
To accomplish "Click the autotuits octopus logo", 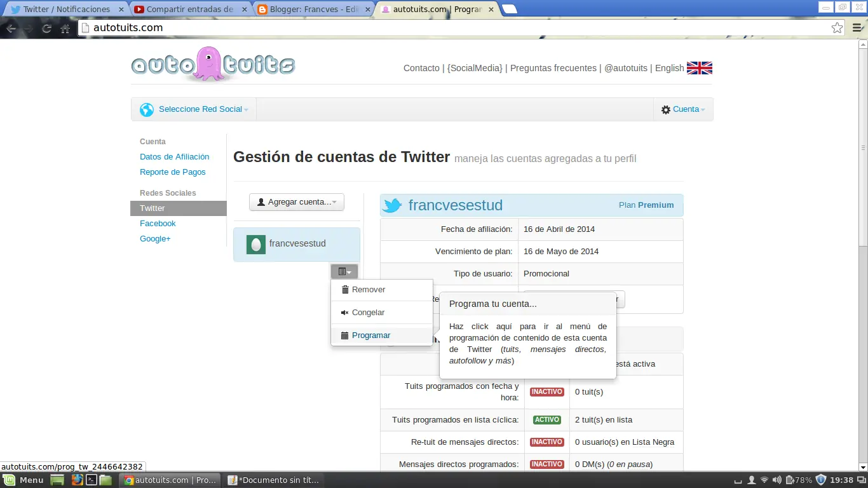I will 213,64.
